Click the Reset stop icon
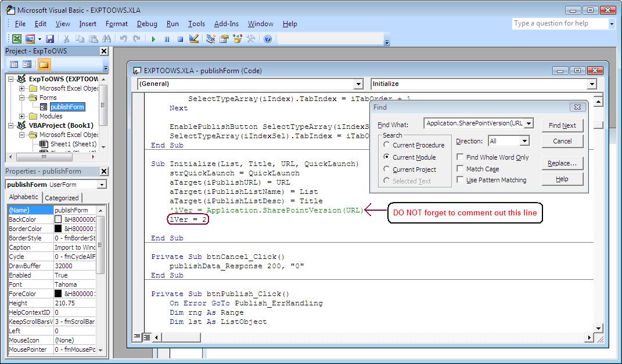This screenshot has width=622, height=364. (x=180, y=39)
